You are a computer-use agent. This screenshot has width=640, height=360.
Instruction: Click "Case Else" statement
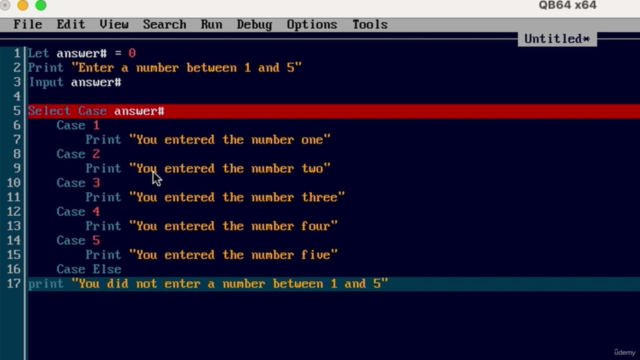pyautogui.click(x=89, y=269)
